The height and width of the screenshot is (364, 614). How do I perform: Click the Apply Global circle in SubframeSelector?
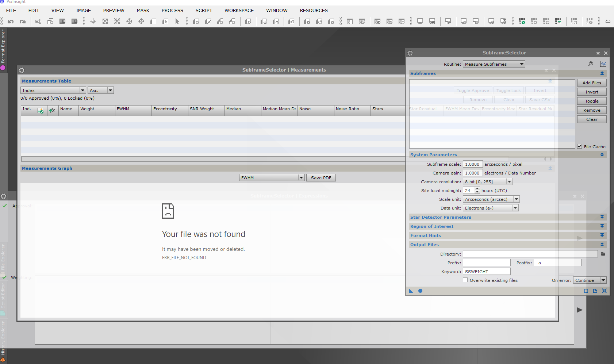(420, 291)
